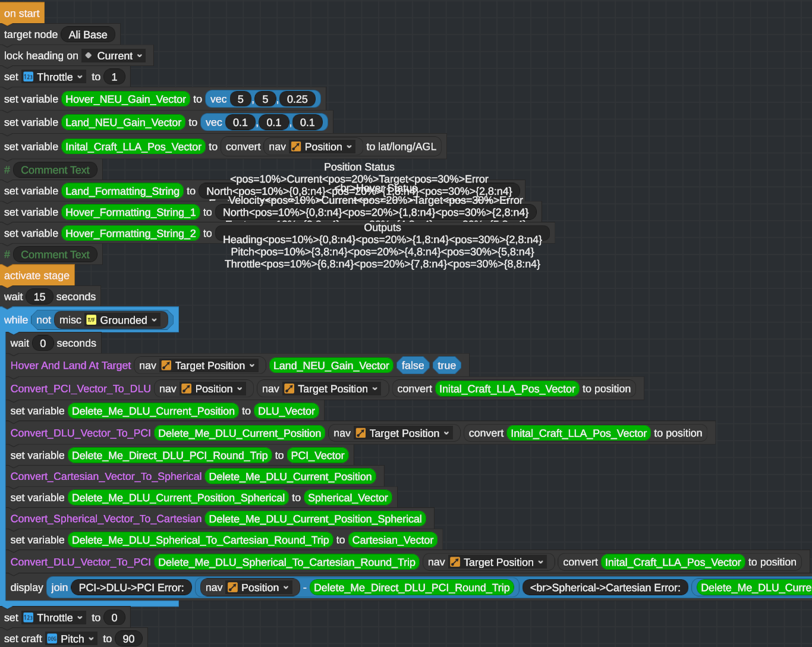Image resolution: width=812 pixels, height=647 pixels.
Task: Click the Throttle icon in 'set Throttle to 1'
Action: (28, 77)
